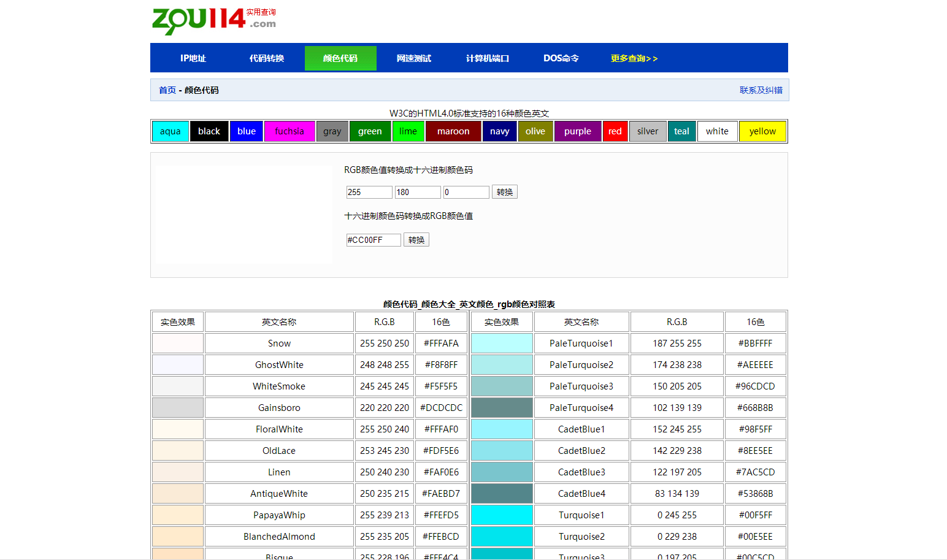The width and height of the screenshot is (947, 560).
Task: Click the OldLace name cell
Action: pyautogui.click(x=279, y=451)
